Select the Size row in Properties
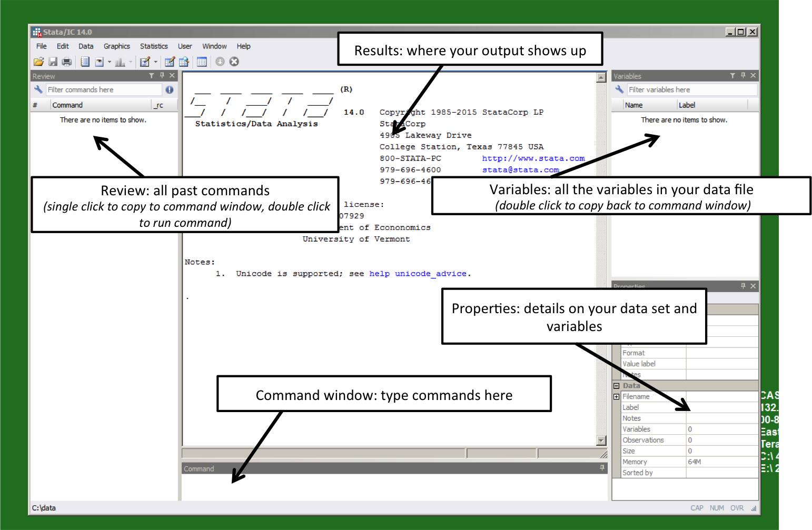Screen dimensions: 812x530 [689, 451]
